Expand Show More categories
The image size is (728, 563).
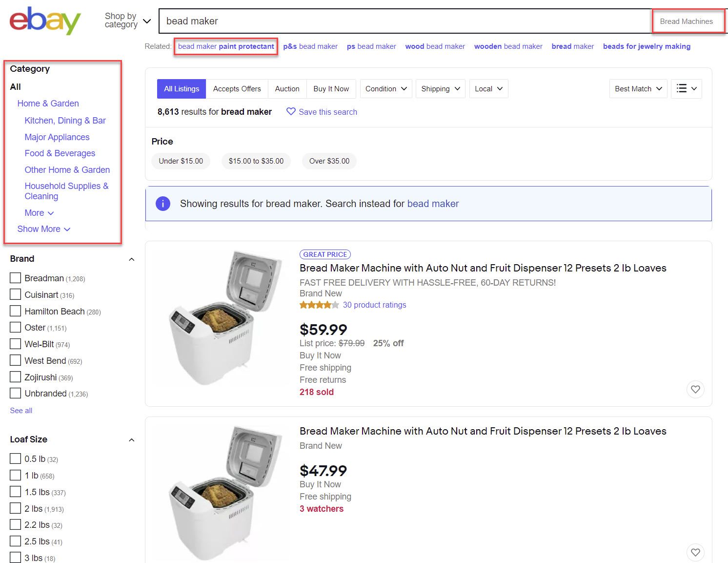43,229
